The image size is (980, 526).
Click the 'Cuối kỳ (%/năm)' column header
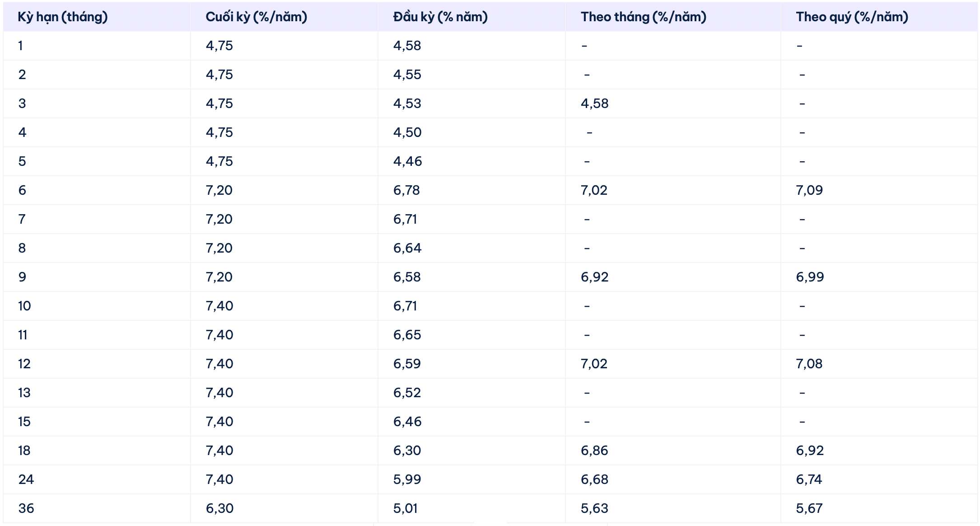256,17
